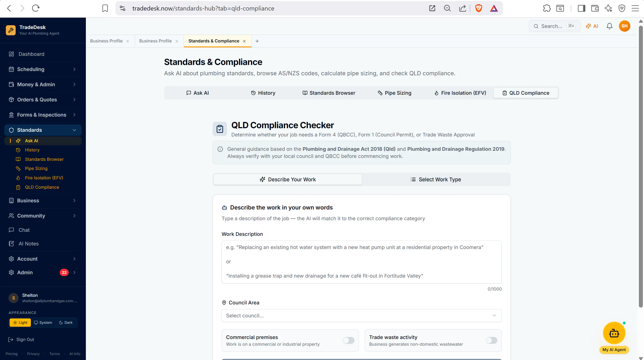Open browser extensions puzzle icon
The width and height of the screenshot is (644, 360).
click(x=547, y=8)
